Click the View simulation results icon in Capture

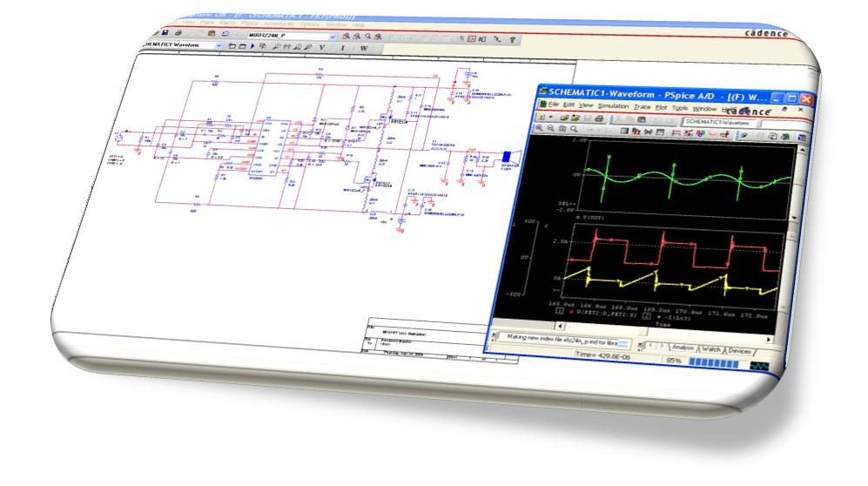tap(262, 46)
